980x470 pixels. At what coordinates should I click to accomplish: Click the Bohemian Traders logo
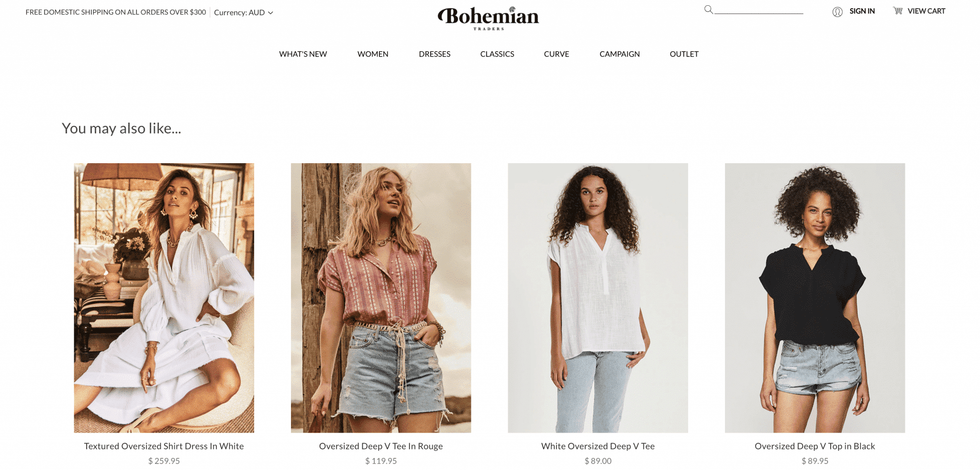488,18
